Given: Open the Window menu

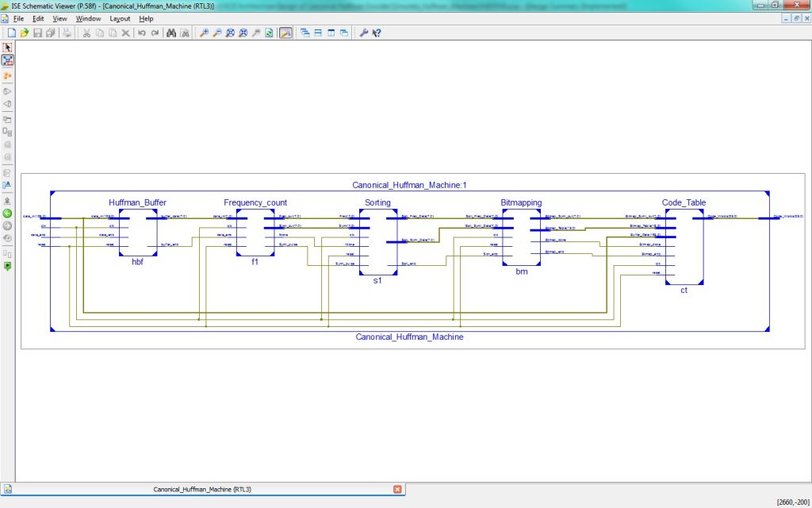Looking at the screenshot, I should point(88,18).
